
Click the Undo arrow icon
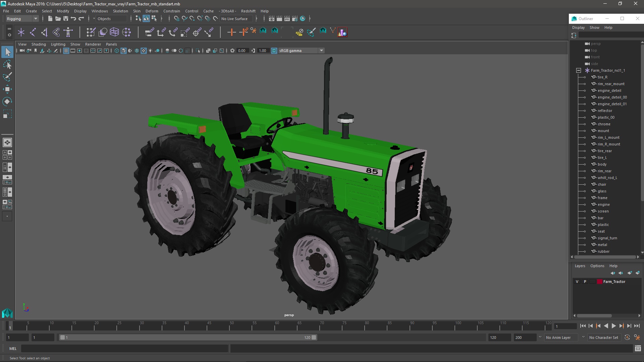coord(73,19)
